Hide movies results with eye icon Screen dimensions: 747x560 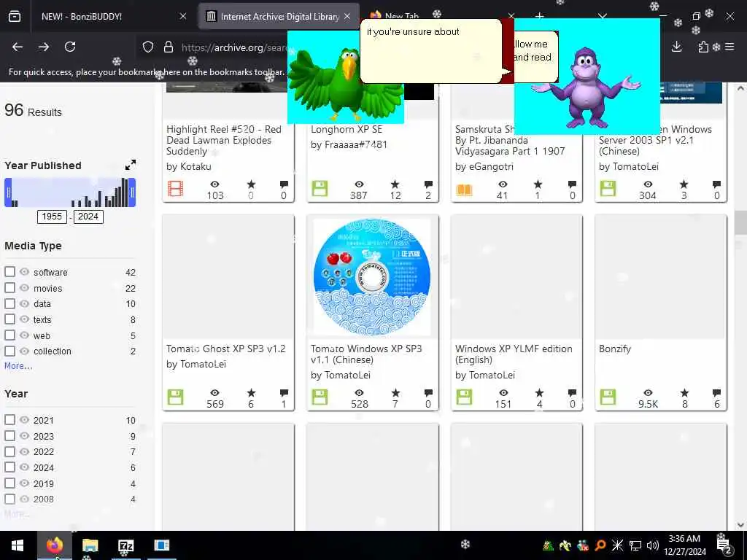tap(24, 287)
